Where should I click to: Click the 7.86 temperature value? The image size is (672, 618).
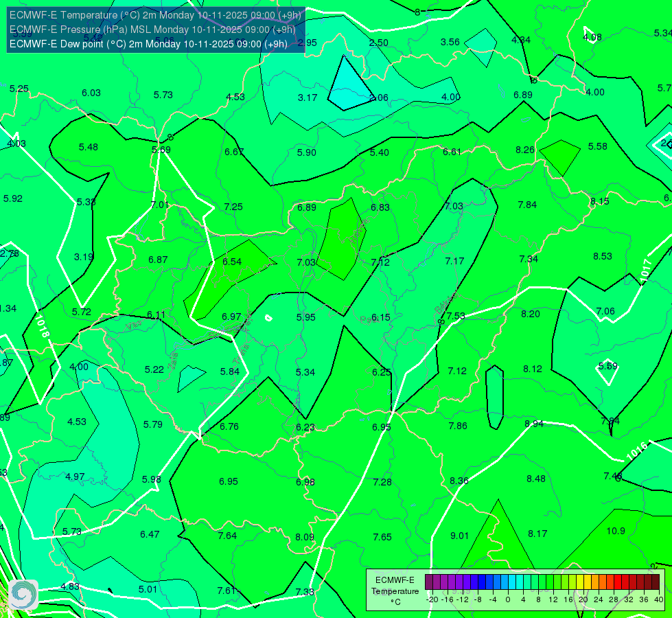pyautogui.click(x=458, y=426)
